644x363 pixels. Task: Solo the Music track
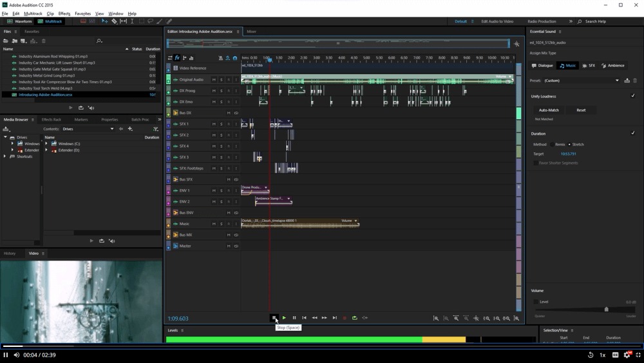tap(221, 224)
